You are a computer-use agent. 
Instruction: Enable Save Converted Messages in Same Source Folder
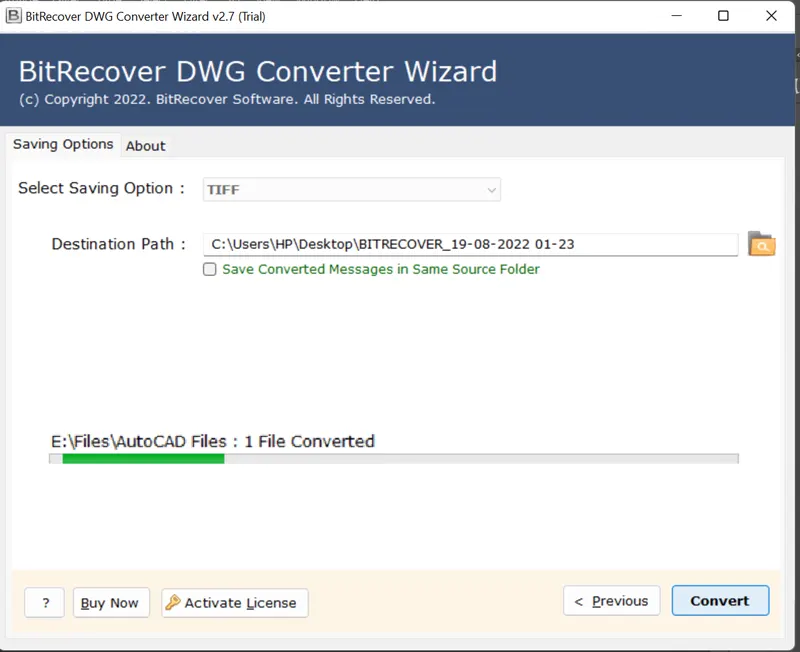point(210,269)
